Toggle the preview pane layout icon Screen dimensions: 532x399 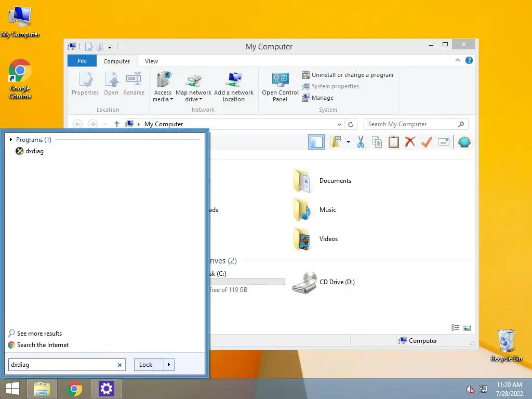pyautogui.click(x=316, y=142)
